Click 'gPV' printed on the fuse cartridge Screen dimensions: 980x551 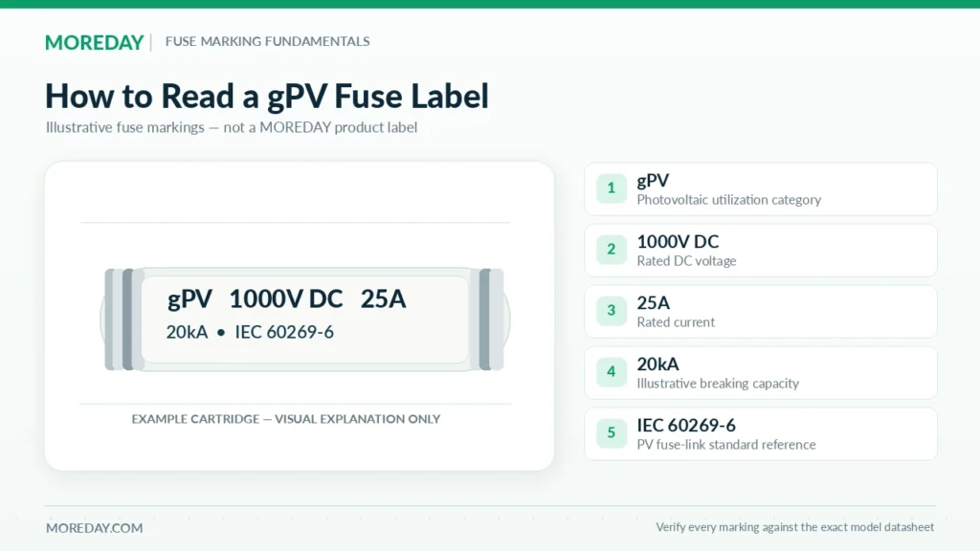(x=190, y=299)
